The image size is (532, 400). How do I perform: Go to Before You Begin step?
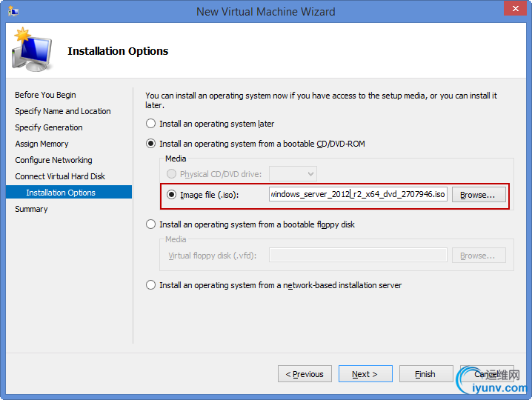(45, 95)
